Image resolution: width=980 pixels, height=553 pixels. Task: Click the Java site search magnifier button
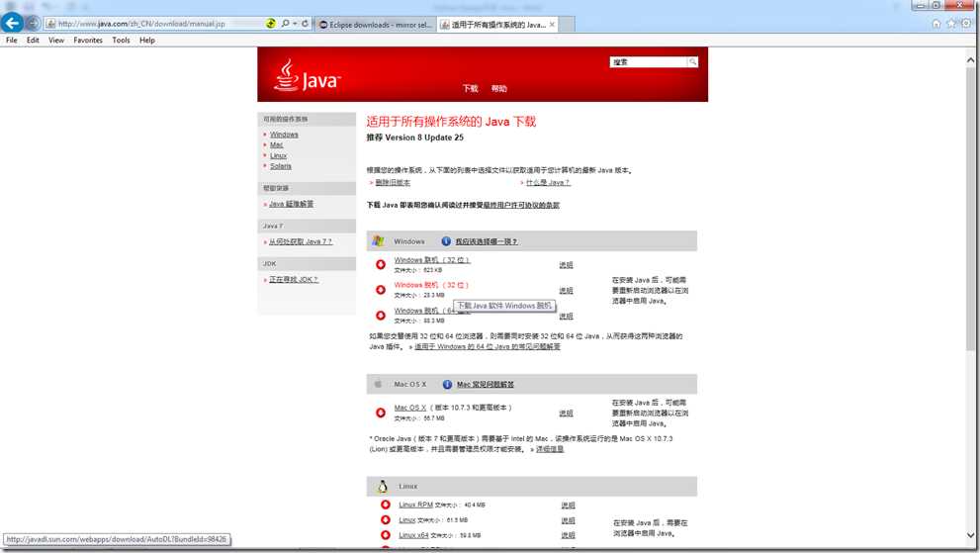pyautogui.click(x=692, y=62)
